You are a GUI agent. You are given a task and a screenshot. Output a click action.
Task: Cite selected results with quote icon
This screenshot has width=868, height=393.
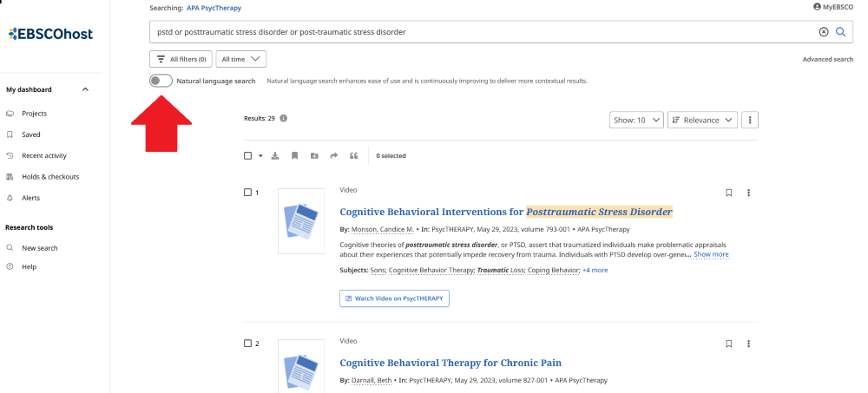(x=353, y=156)
